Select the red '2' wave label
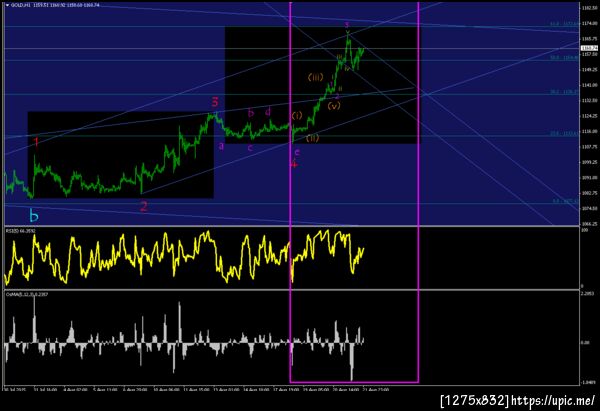Screen dimensions: 600x411 (x=143, y=207)
